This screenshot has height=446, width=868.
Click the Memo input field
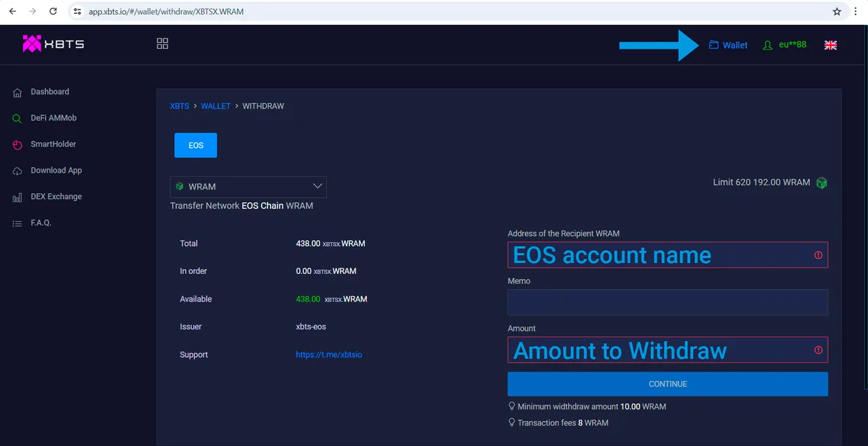(x=667, y=302)
